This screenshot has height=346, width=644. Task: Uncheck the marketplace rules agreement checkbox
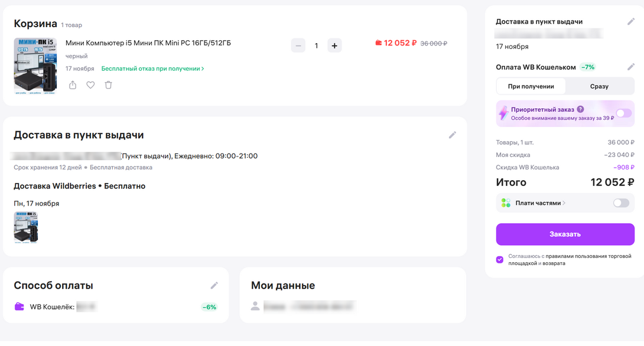tap(499, 259)
